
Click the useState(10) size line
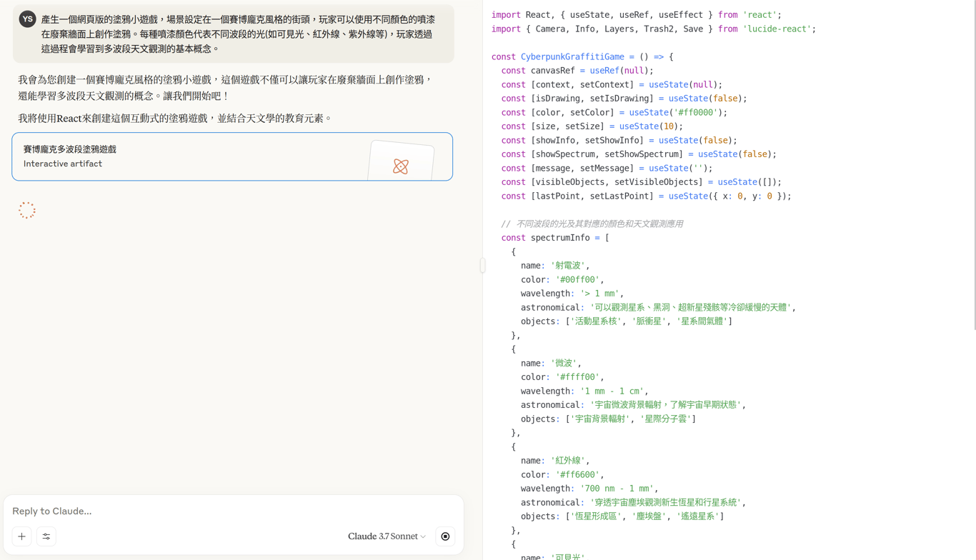coord(592,126)
